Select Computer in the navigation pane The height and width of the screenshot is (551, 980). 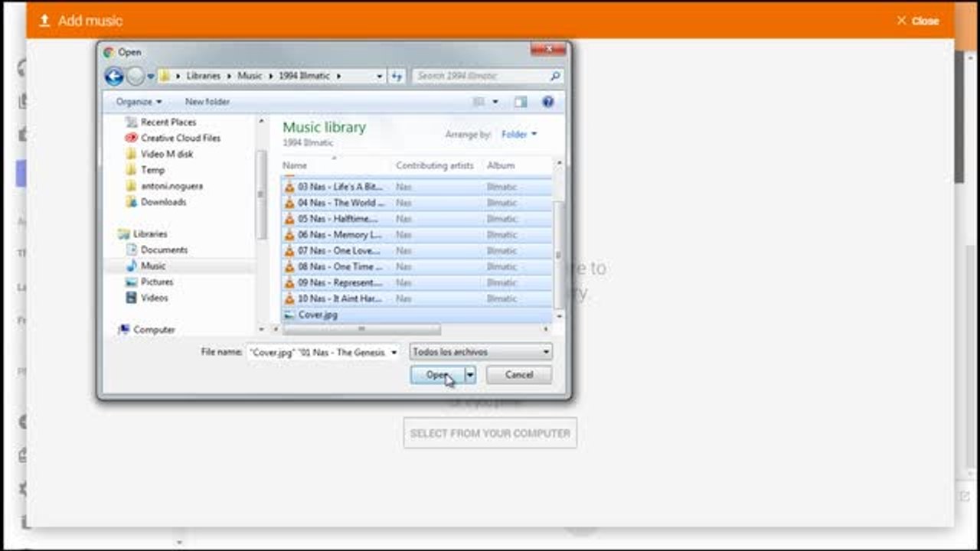coord(154,330)
